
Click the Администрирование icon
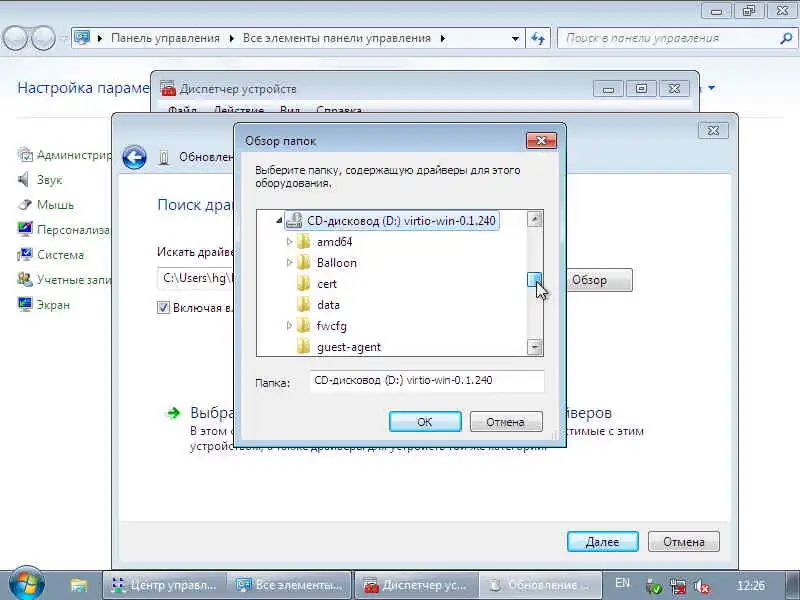click(24, 154)
